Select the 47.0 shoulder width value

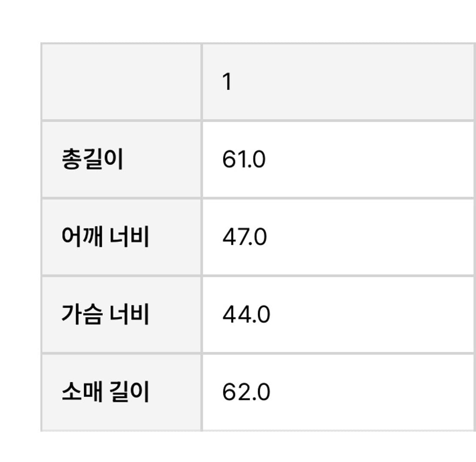(245, 237)
